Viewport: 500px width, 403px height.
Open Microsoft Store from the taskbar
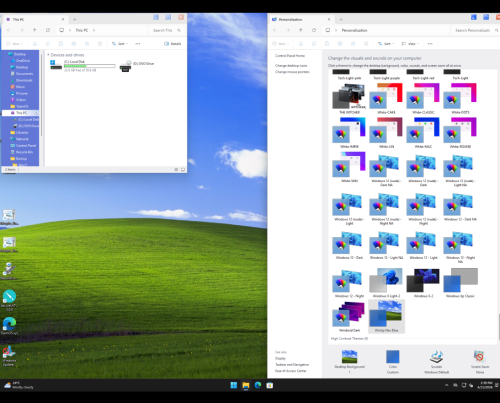pyautogui.click(x=270, y=385)
